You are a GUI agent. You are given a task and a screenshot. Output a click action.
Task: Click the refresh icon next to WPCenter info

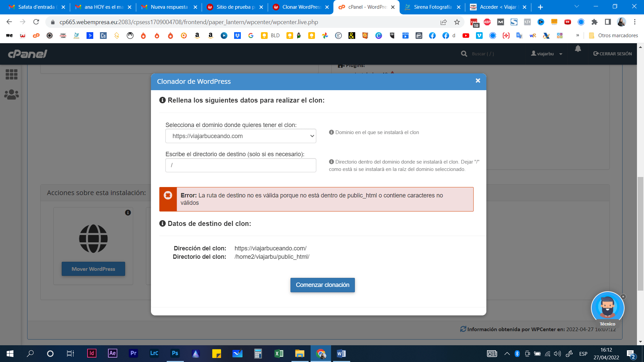tap(463, 329)
